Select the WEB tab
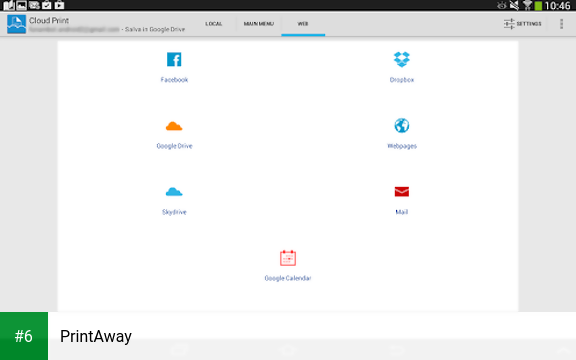The width and height of the screenshot is (576, 360). pyautogui.click(x=303, y=24)
